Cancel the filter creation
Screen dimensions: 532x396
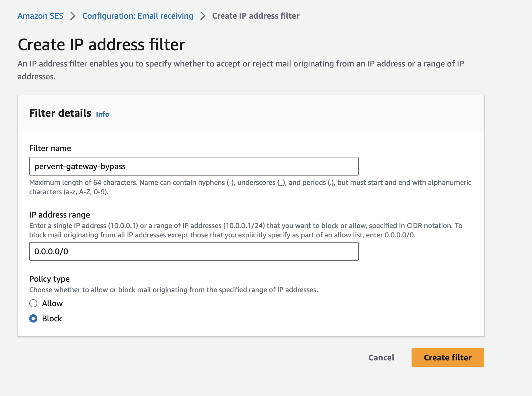coord(381,358)
